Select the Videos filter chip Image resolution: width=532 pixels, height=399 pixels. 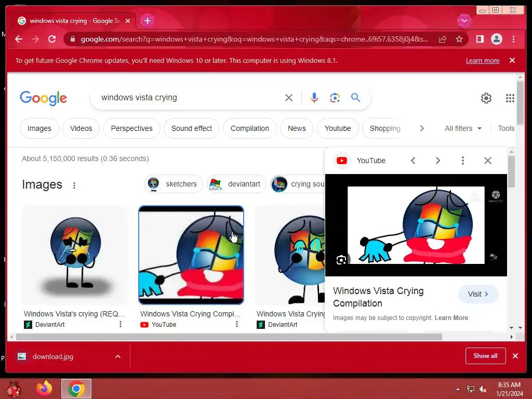pyautogui.click(x=81, y=129)
